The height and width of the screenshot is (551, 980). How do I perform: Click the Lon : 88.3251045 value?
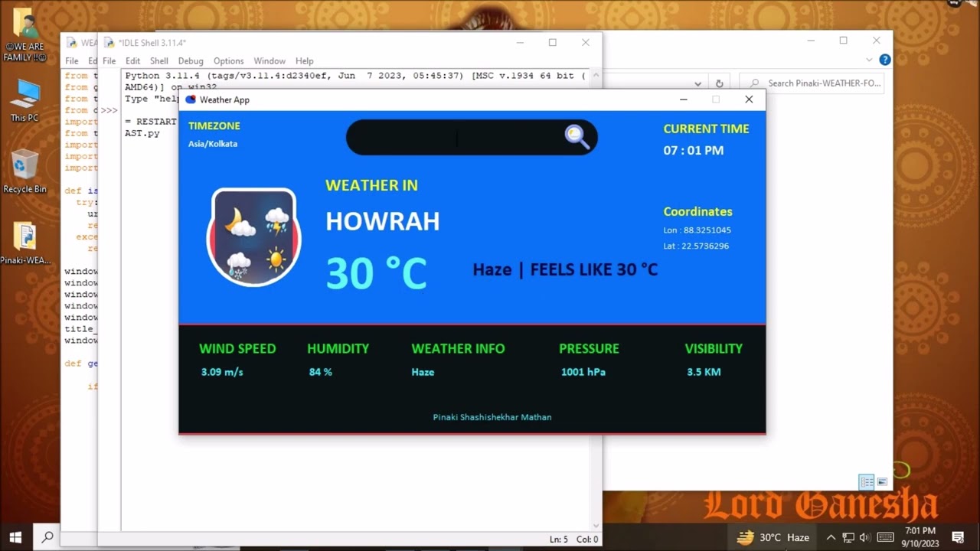tap(697, 230)
